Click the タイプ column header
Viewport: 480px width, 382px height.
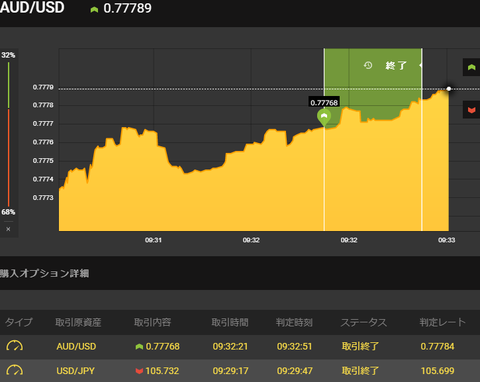pos(19,322)
